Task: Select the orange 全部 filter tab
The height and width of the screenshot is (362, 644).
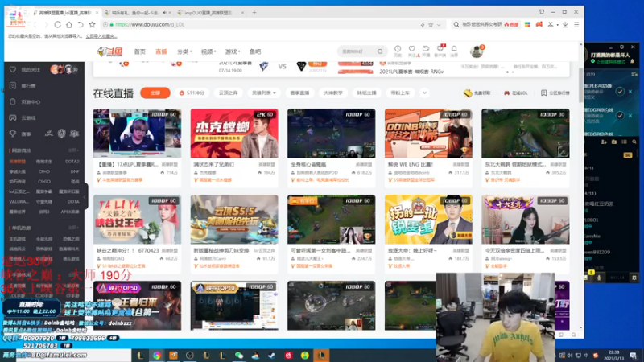Action: pyautogui.click(x=155, y=93)
